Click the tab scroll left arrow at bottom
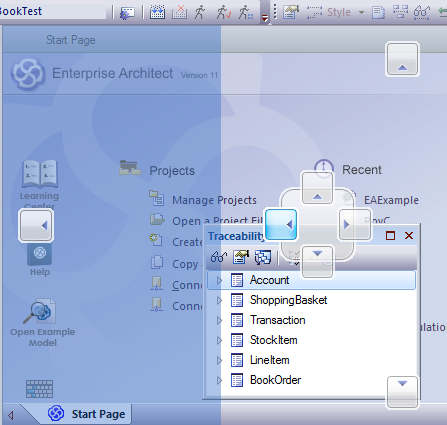This screenshot has width=447, height=425. (x=11, y=415)
